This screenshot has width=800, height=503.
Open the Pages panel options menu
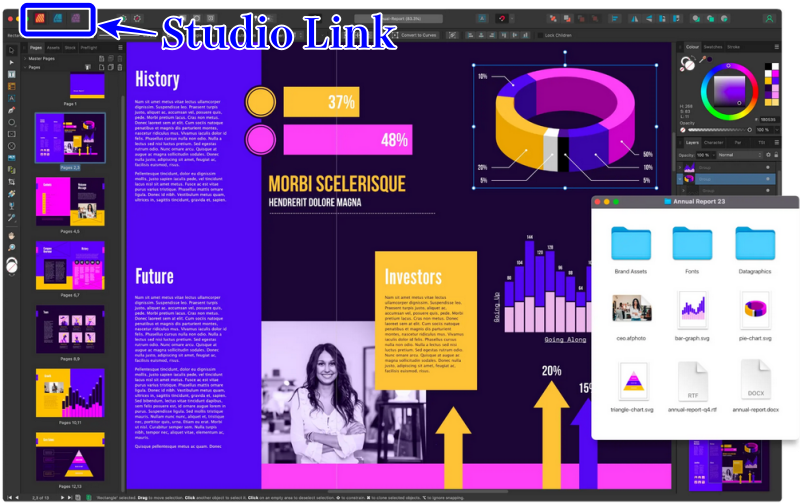[120, 47]
